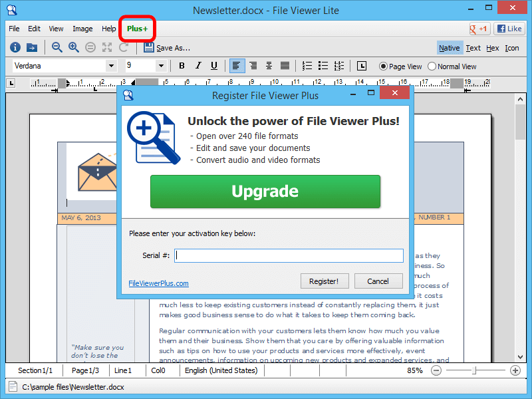This screenshot has height=399, width=532.
Task: Click the document icon beside the file path
Action: click(13, 387)
